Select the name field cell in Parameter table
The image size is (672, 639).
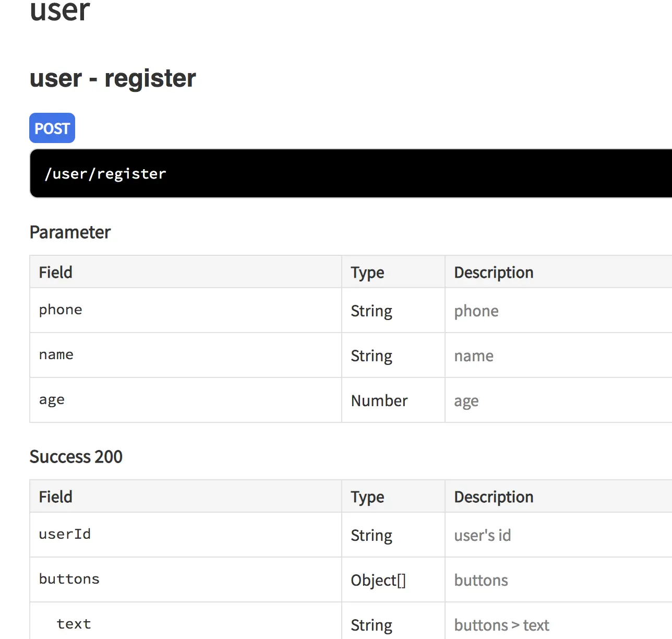pyautogui.click(x=56, y=354)
